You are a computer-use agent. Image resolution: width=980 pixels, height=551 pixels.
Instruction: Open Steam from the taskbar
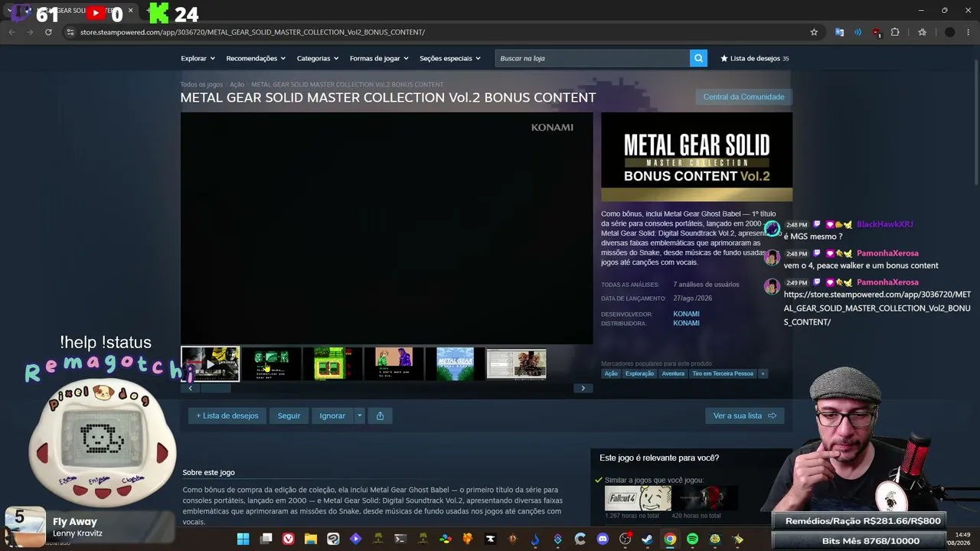click(x=647, y=539)
